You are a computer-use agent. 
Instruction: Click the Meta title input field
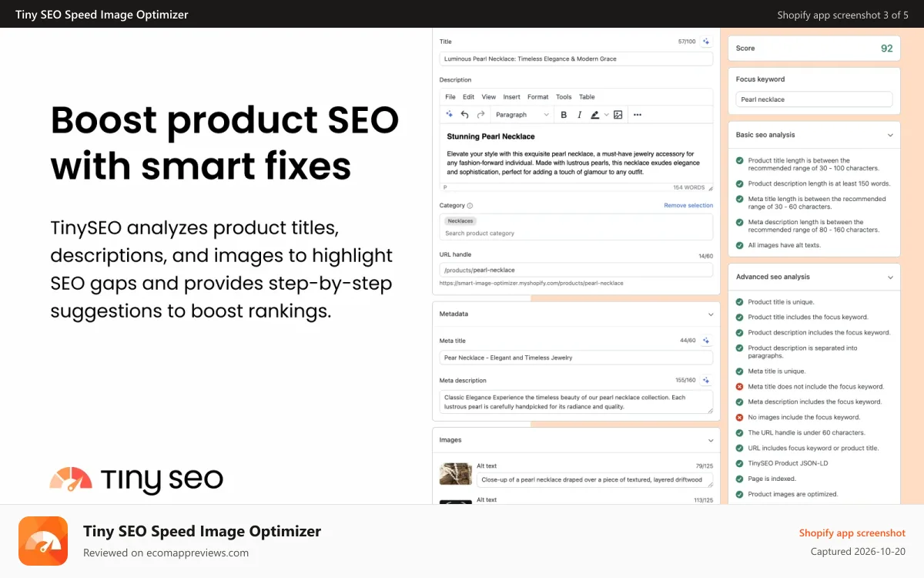tap(576, 358)
